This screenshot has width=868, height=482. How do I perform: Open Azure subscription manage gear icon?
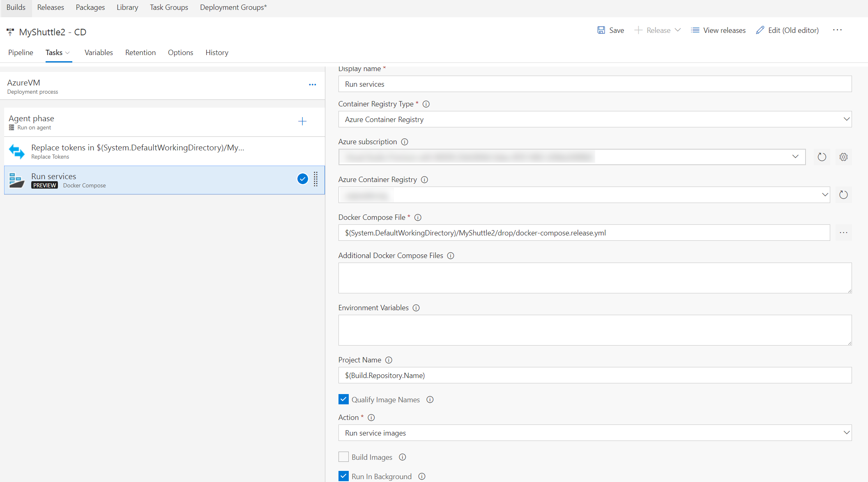tap(843, 157)
